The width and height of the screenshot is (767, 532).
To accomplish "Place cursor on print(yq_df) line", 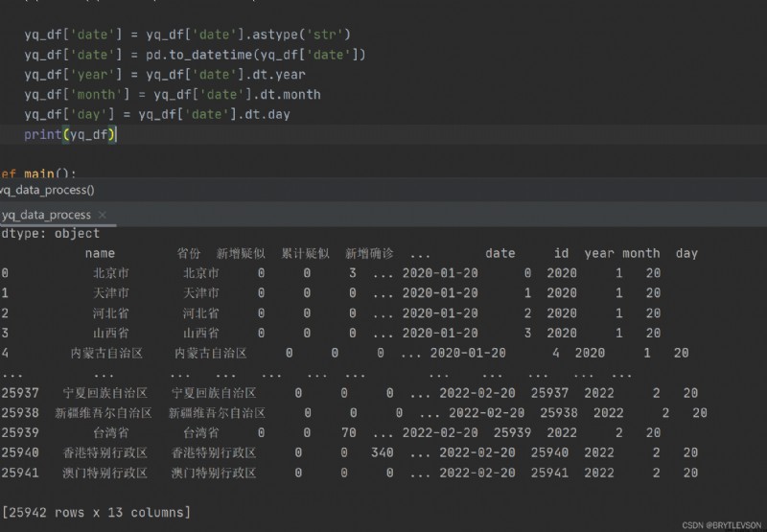I will [70, 134].
